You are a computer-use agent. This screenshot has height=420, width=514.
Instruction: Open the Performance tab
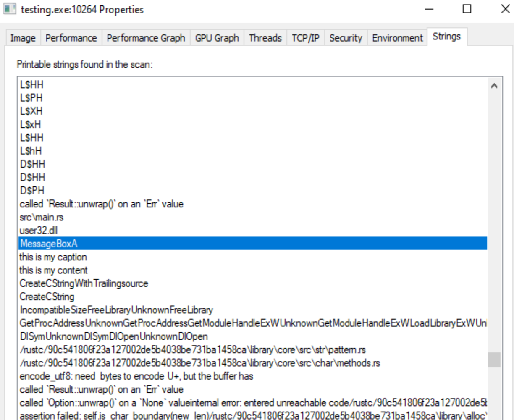click(x=71, y=38)
